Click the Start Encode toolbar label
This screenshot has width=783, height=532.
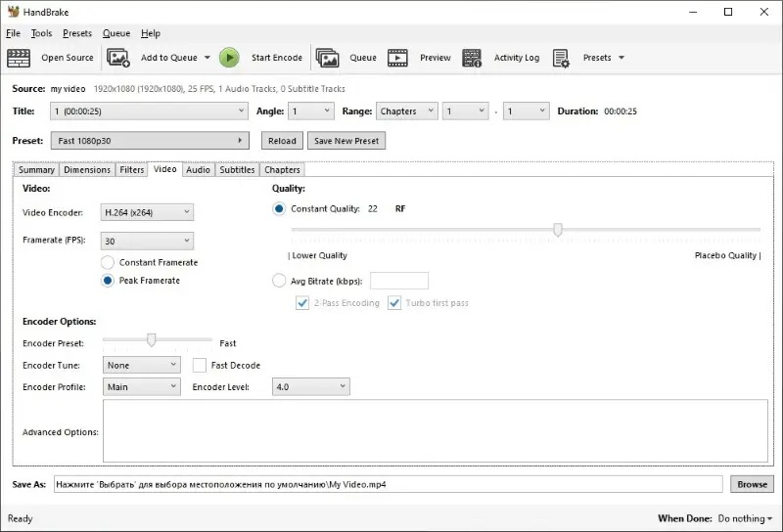coord(277,58)
